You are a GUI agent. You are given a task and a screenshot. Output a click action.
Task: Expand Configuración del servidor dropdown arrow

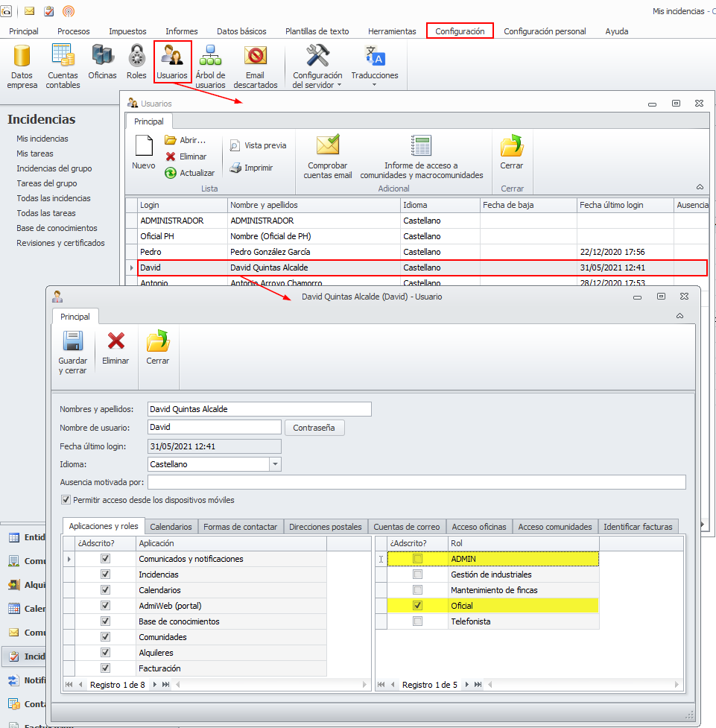340,85
